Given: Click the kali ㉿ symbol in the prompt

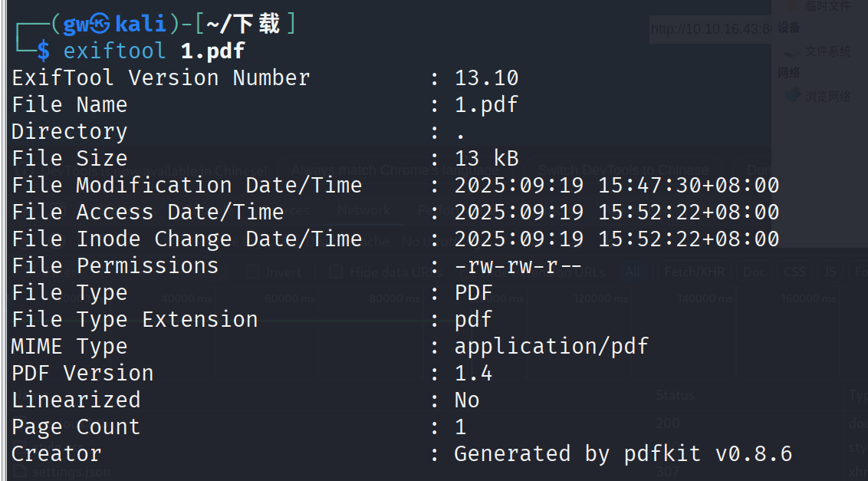Looking at the screenshot, I should [100, 24].
